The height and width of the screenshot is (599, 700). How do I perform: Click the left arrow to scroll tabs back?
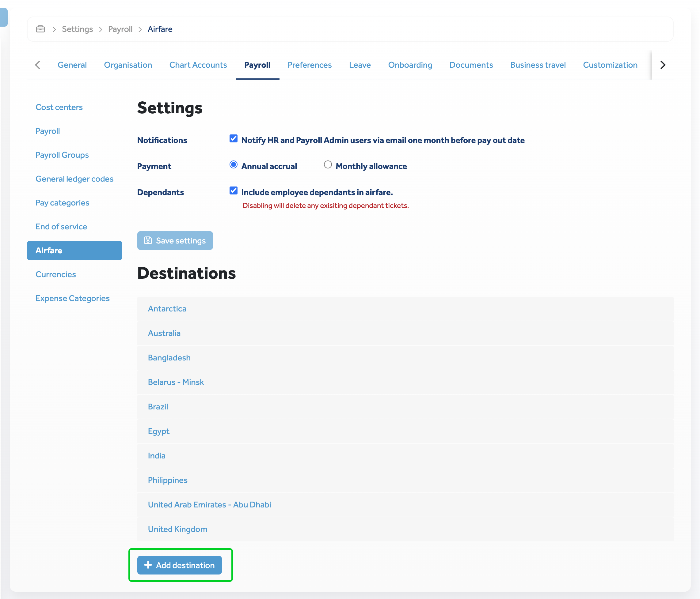pyautogui.click(x=37, y=65)
